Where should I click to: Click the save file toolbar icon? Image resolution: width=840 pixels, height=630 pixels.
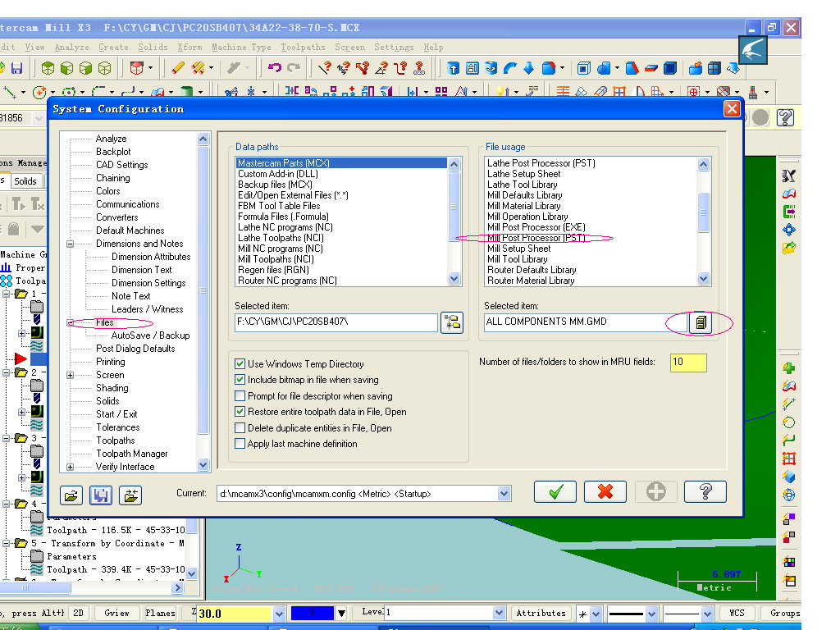pos(16,68)
